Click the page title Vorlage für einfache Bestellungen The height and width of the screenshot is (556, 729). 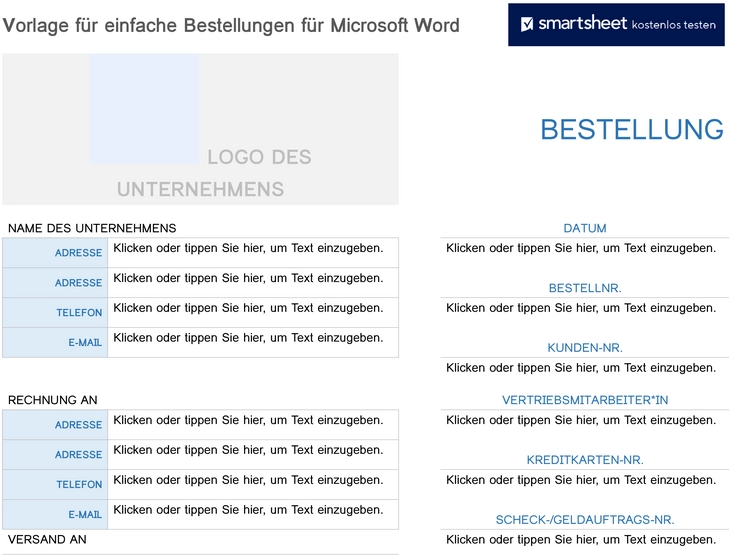tap(231, 25)
